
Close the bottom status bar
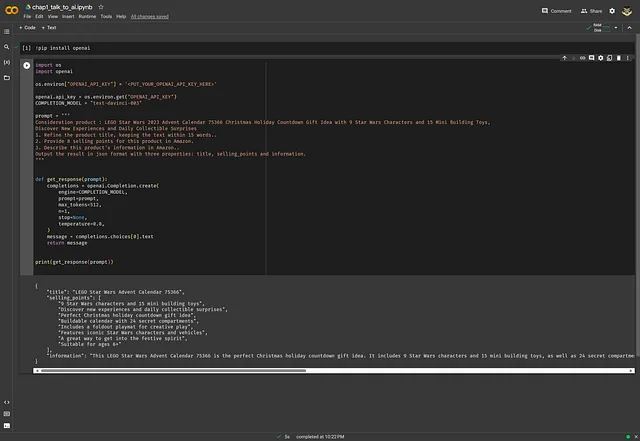[x=636, y=437]
